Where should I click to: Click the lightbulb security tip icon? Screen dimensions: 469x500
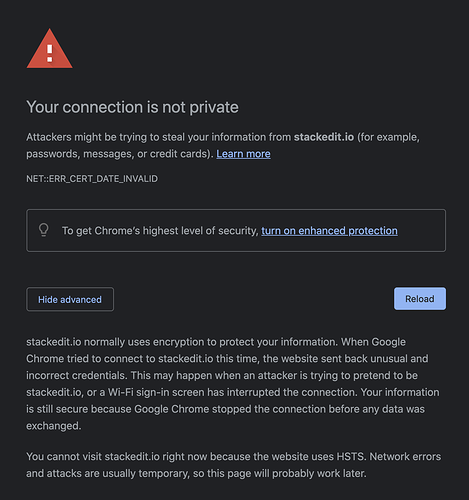coord(44,230)
